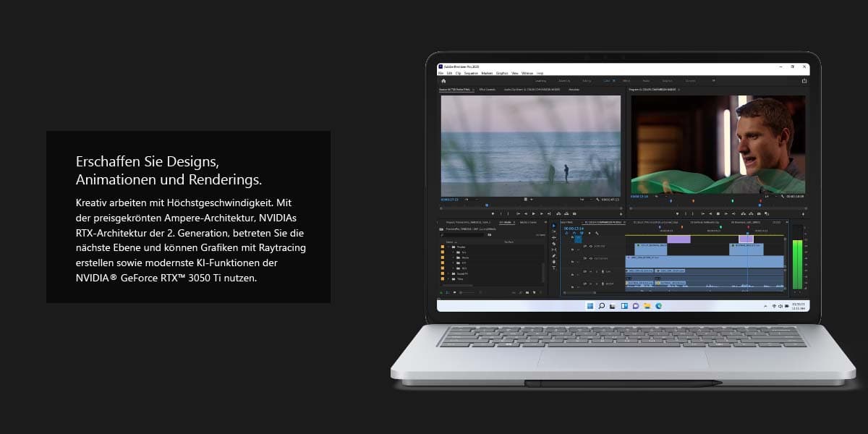
Task: Toggle eye visibility on lower video track
Action: [x=591, y=258]
